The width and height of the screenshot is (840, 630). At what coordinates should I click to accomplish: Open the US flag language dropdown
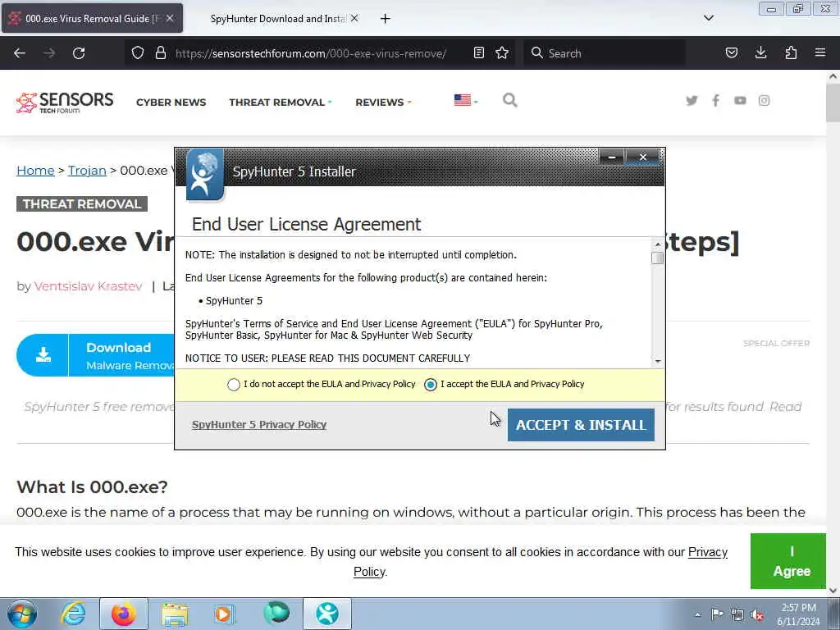point(466,100)
